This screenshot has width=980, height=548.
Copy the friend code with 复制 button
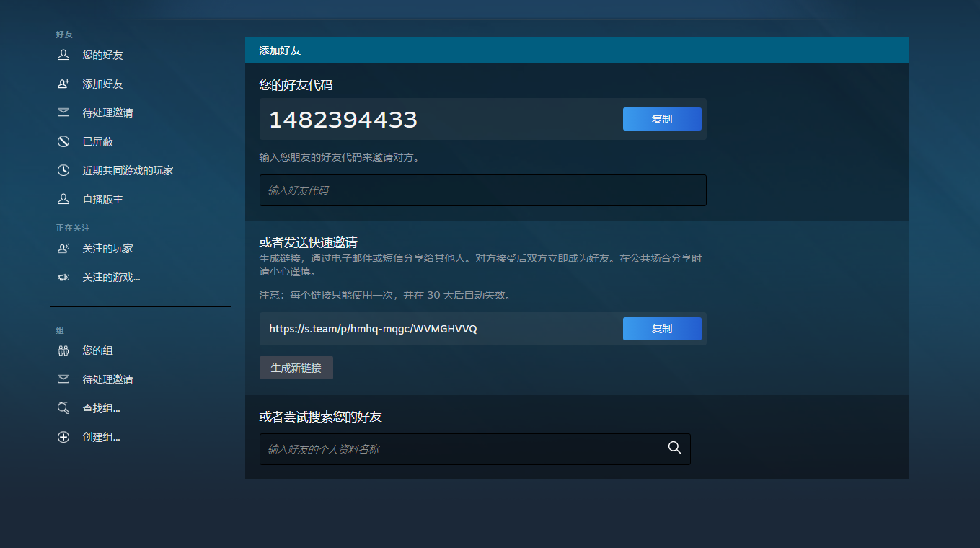(x=662, y=119)
